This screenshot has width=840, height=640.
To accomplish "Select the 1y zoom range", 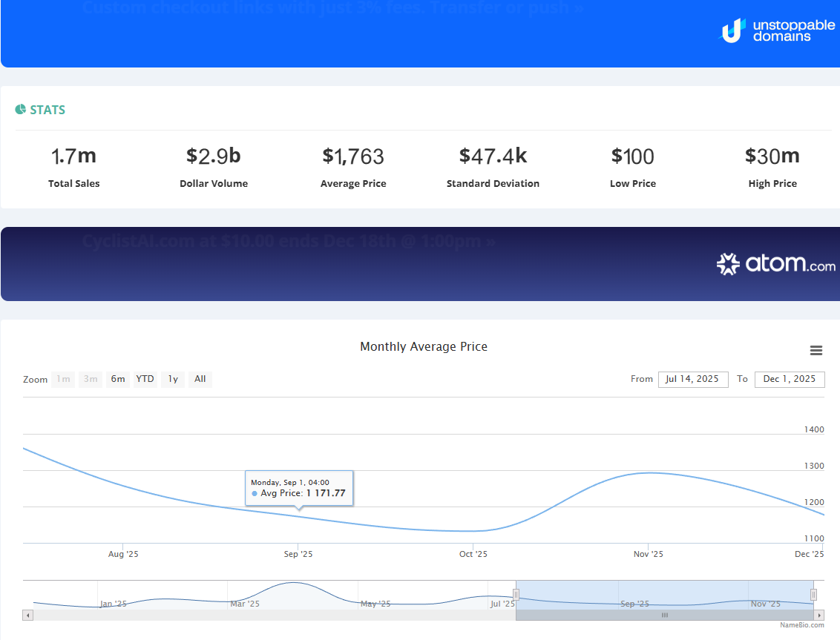I will [173, 379].
